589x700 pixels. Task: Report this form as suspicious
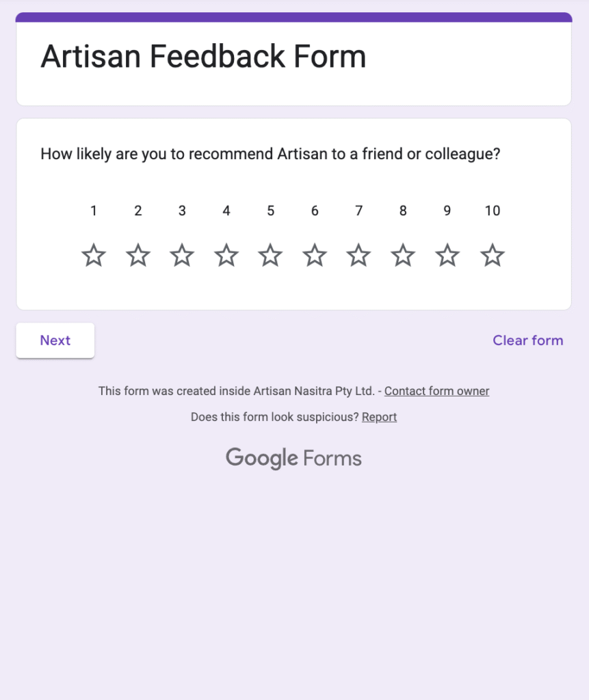pos(379,417)
